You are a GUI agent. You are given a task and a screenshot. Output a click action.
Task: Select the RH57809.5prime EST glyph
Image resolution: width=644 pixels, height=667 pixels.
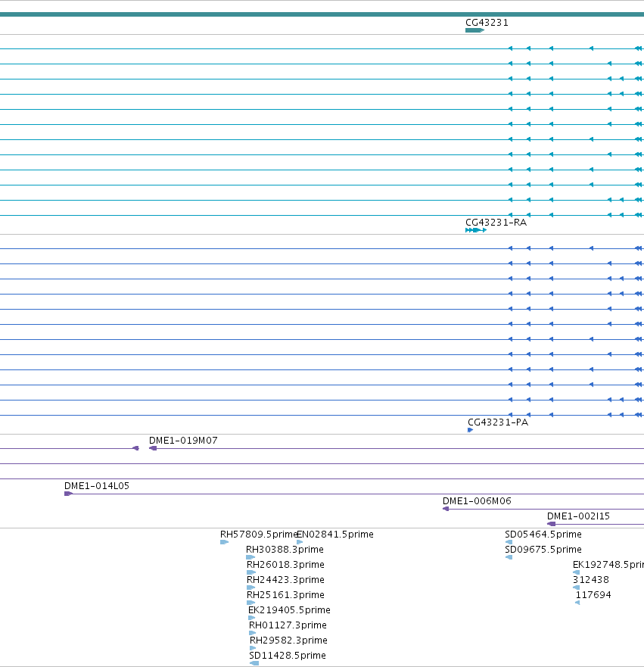tap(225, 542)
